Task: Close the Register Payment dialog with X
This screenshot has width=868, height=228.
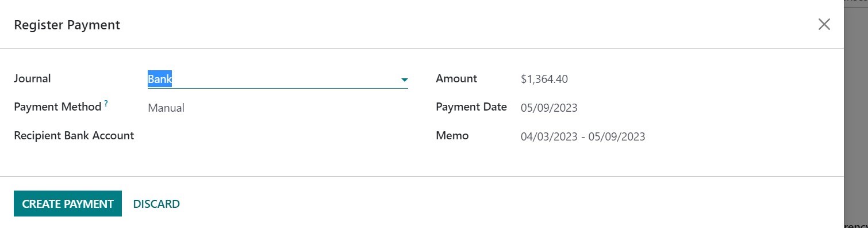Action: click(x=824, y=24)
